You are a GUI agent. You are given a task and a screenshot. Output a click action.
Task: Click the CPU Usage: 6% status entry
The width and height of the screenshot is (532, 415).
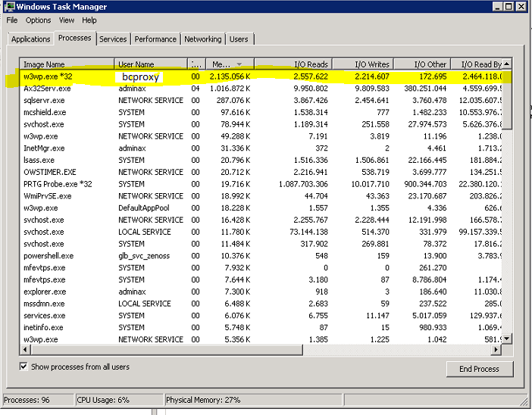click(x=119, y=400)
